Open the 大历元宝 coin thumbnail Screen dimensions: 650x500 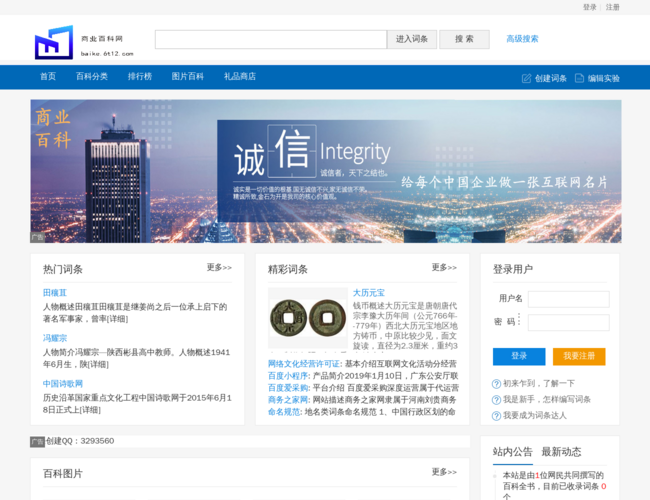click(307, 319)
